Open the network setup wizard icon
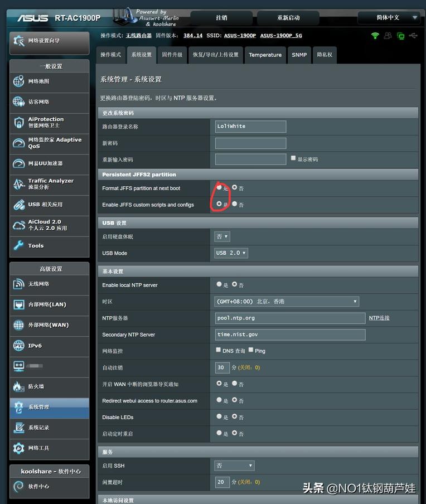The image size is (426, 504). click(18, 41)
